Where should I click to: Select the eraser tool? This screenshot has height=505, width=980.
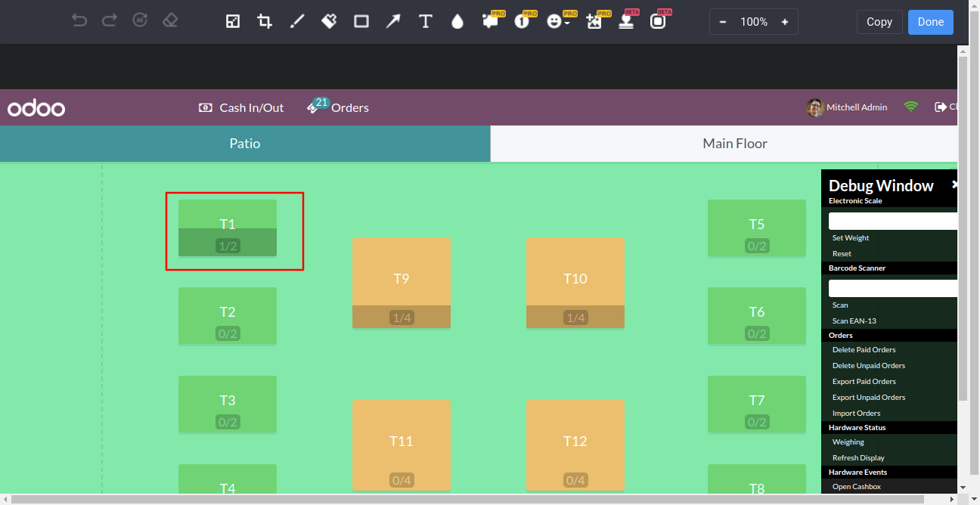[170, 21]
